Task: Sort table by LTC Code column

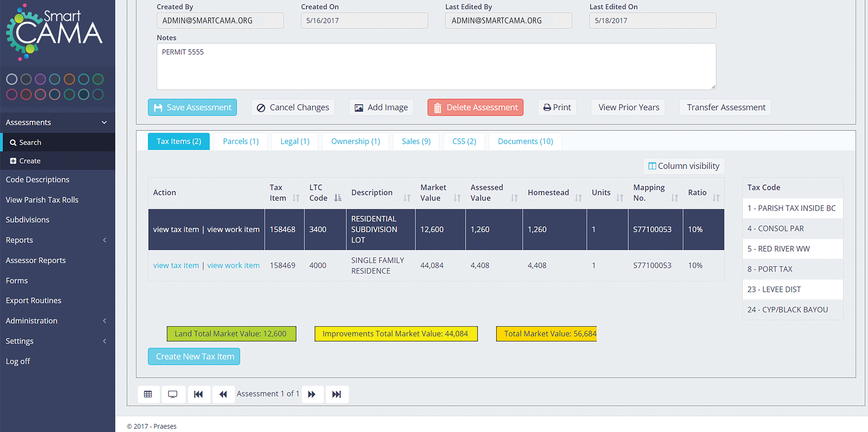Action: pos(338,198)
